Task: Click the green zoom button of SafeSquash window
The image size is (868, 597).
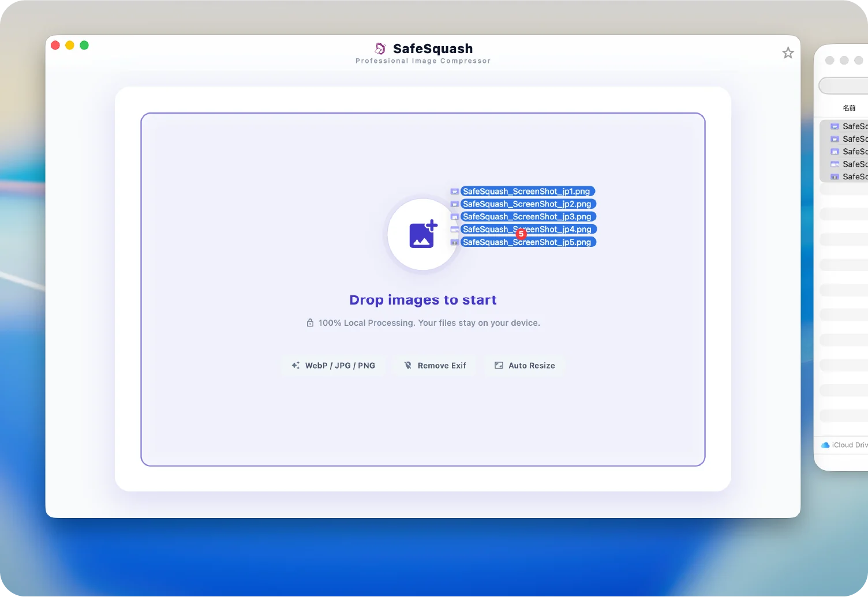Action: coord(84,45)
